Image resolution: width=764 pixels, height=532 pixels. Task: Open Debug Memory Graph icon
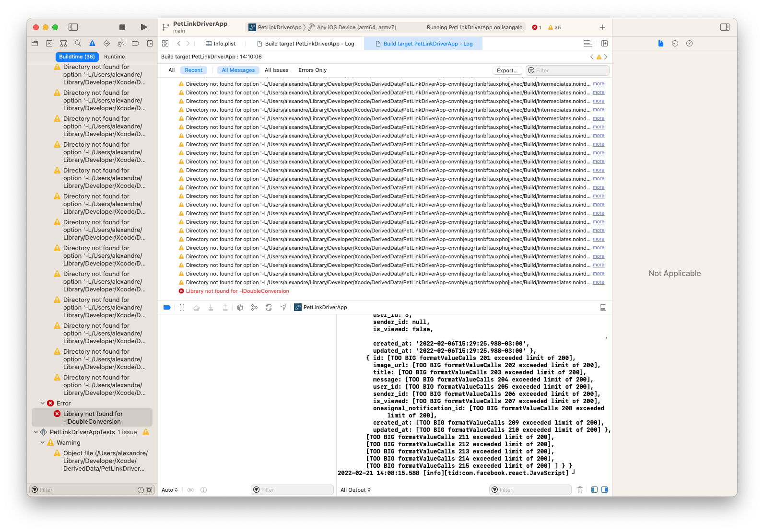254,307
